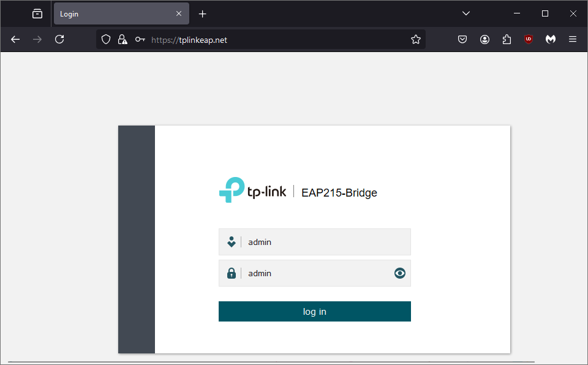Reload the current page
Image resolution: width=588 pixels, height=365 pixels.
point(59,39)
